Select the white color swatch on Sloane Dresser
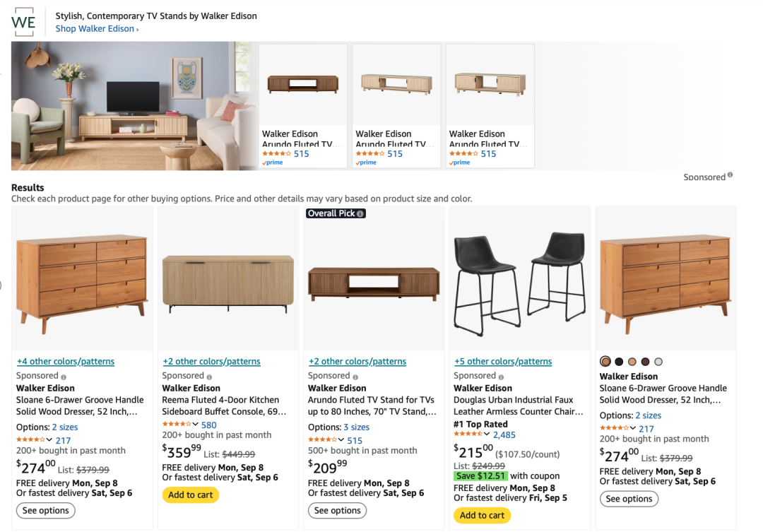This screenshot has width=763, height=532. (658, 362)
